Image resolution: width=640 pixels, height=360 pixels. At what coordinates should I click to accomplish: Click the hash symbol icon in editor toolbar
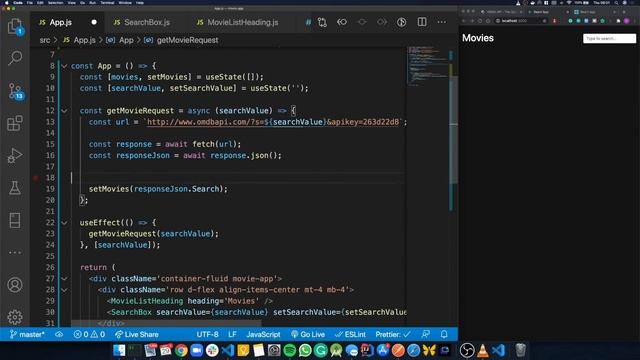coord(308,22)
